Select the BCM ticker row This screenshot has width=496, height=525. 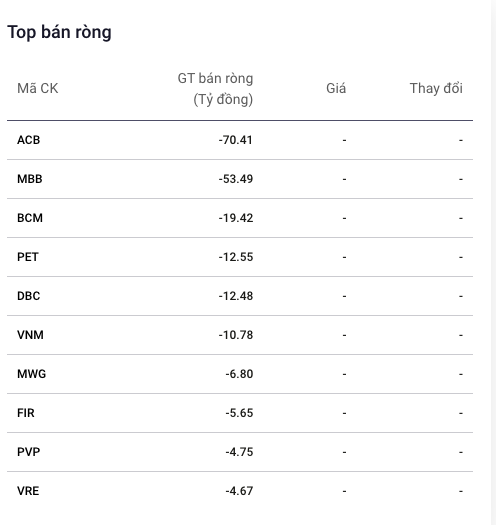(x=240, y=218)
